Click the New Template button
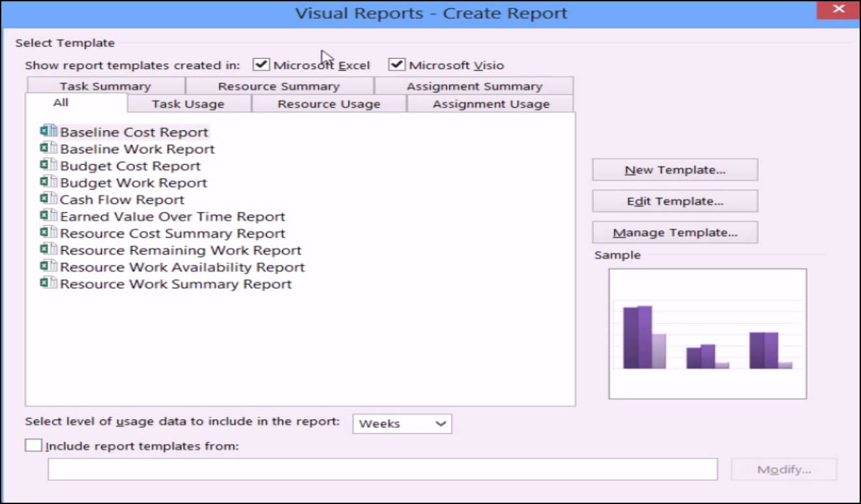 (675, 170)
